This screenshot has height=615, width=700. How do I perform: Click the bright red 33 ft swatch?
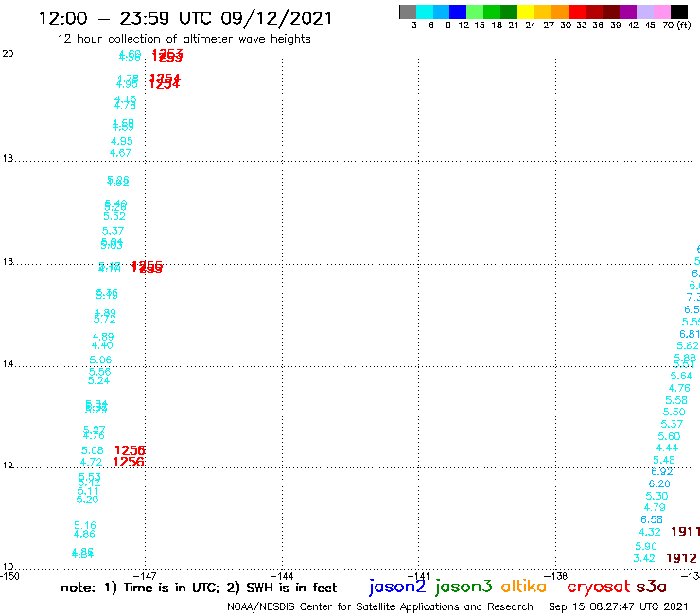[577, 11]
